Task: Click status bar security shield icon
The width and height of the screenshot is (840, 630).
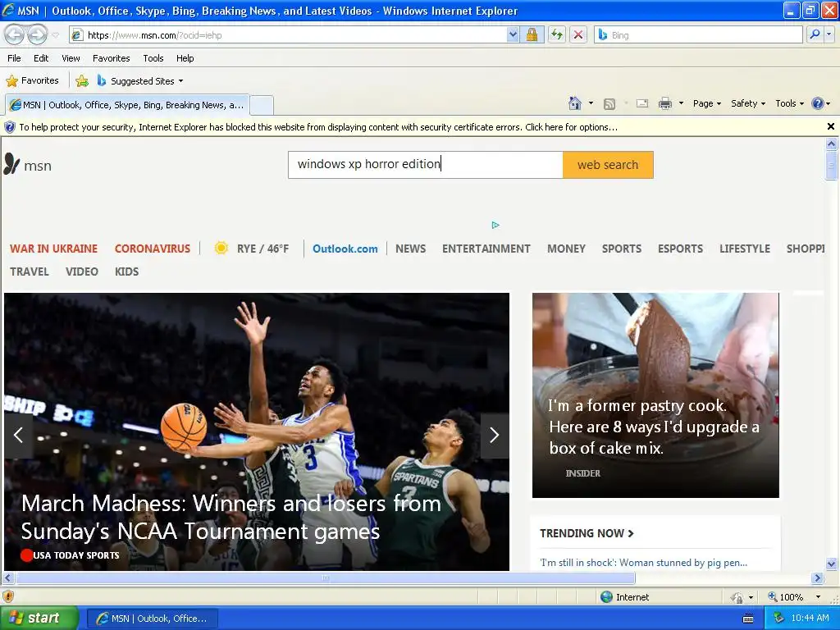Action: pos(8,596)
